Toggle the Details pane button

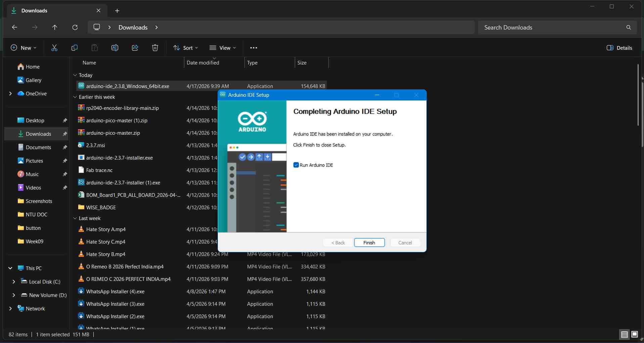[x=619, y=48]
